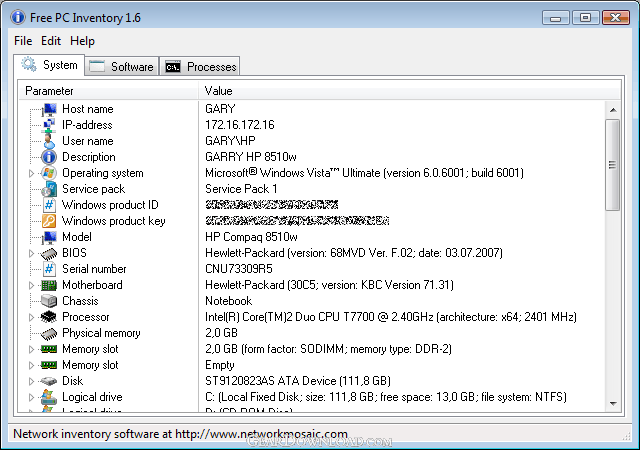640x450 pixels.
Task: Expand the Disk node
Action: tap(31, 381)
